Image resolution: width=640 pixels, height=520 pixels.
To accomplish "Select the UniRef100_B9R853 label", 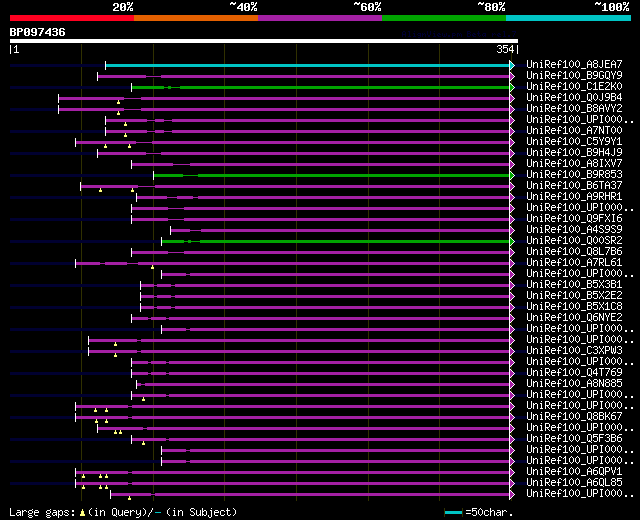I will click(x=574, y=175).
